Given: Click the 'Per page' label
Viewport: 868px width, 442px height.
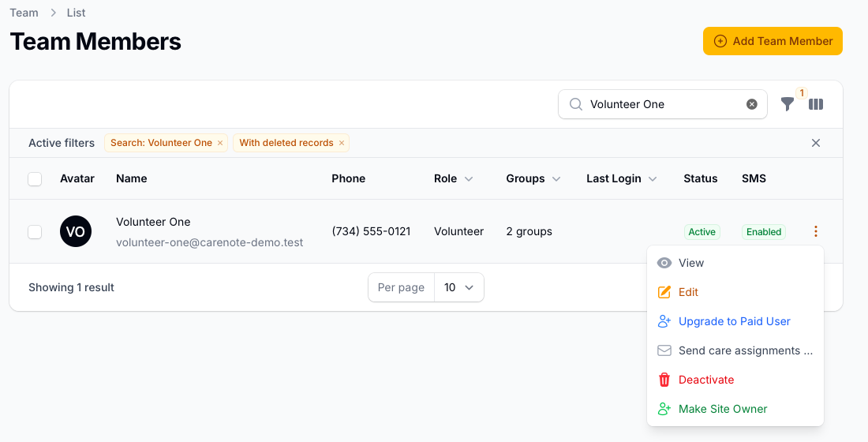Looking at the screenshot, I should (x=401, y=287).
